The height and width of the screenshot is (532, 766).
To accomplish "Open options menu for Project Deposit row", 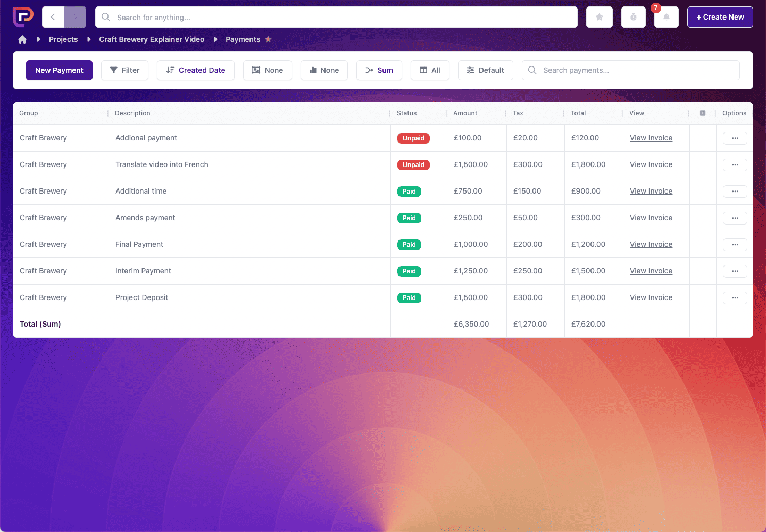I will pyautogui.click(x=735, y=298).
